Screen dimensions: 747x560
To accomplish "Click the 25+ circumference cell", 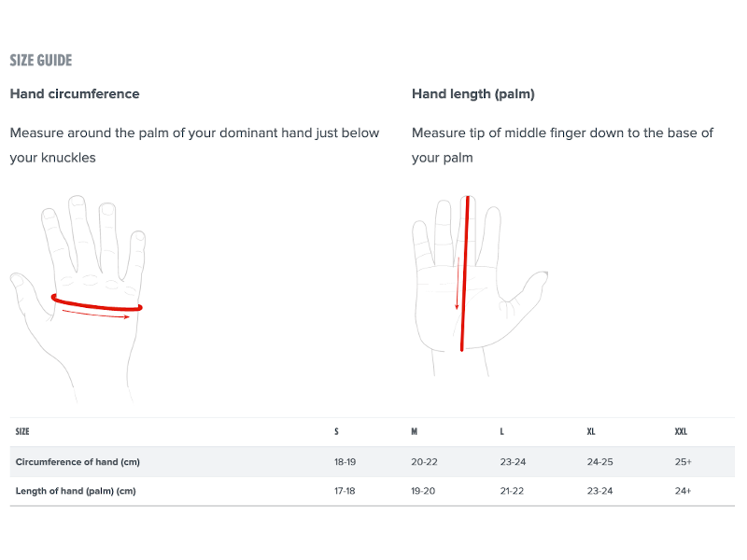I will point(683,462).
